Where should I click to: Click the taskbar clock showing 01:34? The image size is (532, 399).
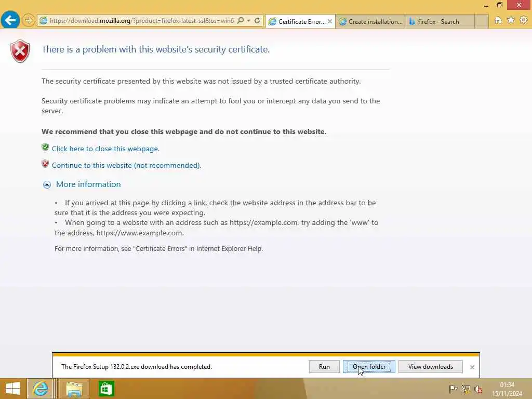click(x=507, y=389)
